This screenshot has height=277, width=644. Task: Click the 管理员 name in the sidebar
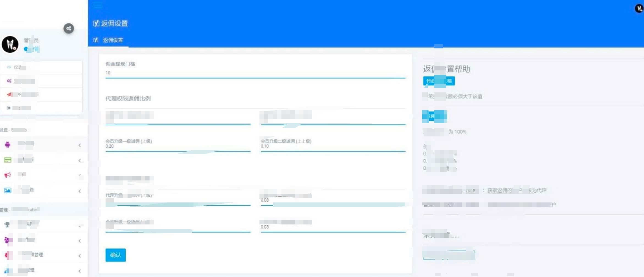pos(31,40)
